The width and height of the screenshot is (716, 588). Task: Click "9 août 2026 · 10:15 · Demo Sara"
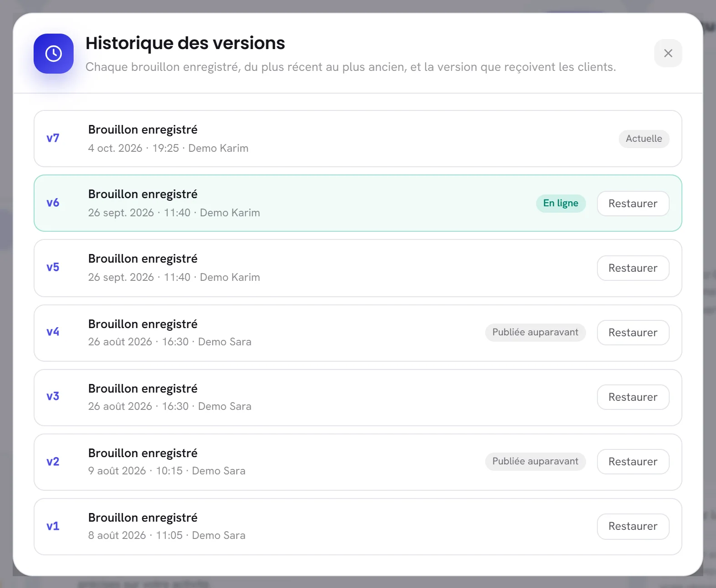[167, 471]
